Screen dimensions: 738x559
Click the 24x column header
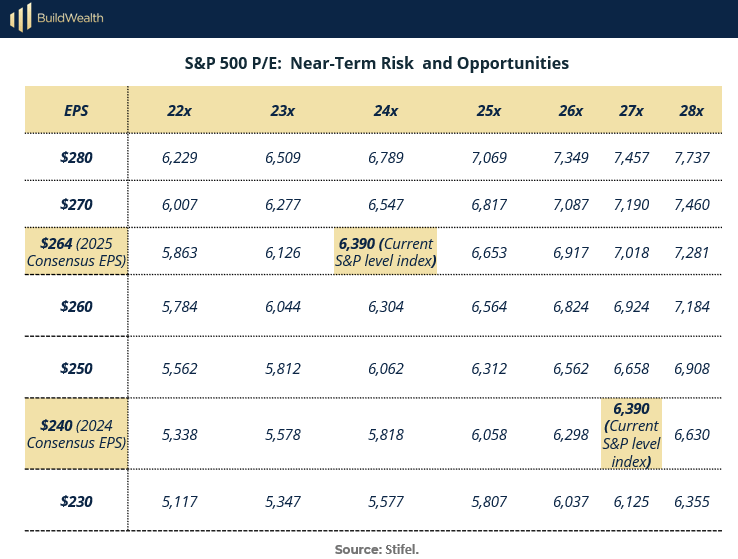[386, 110]
